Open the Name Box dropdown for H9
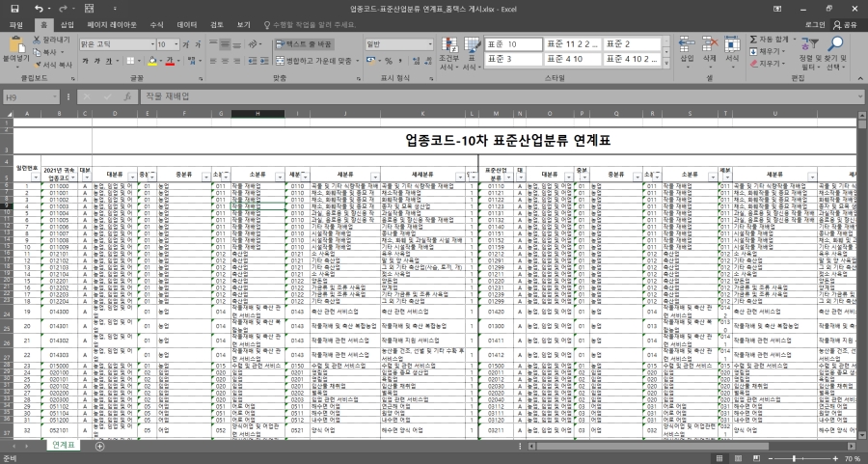 (x=55, y=96)
